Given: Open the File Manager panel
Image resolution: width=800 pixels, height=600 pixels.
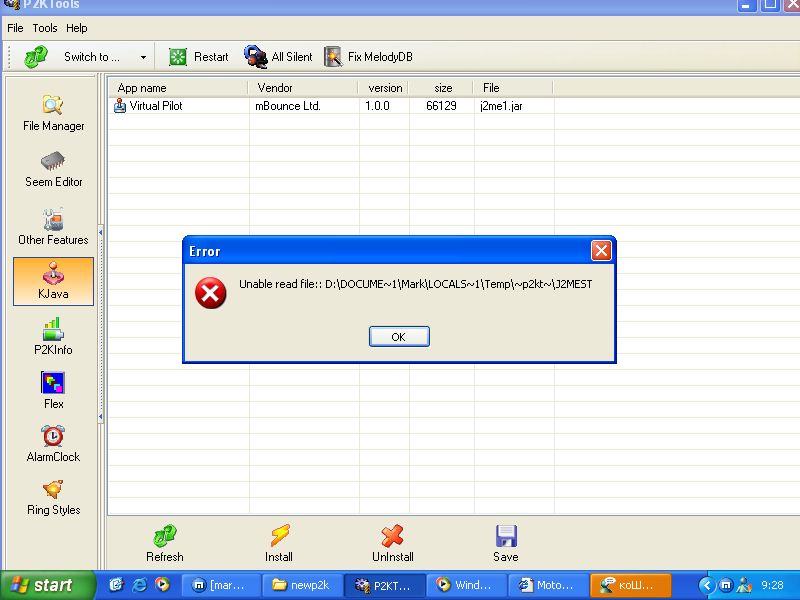Looking at the screenshot, I should pos(54,113).
